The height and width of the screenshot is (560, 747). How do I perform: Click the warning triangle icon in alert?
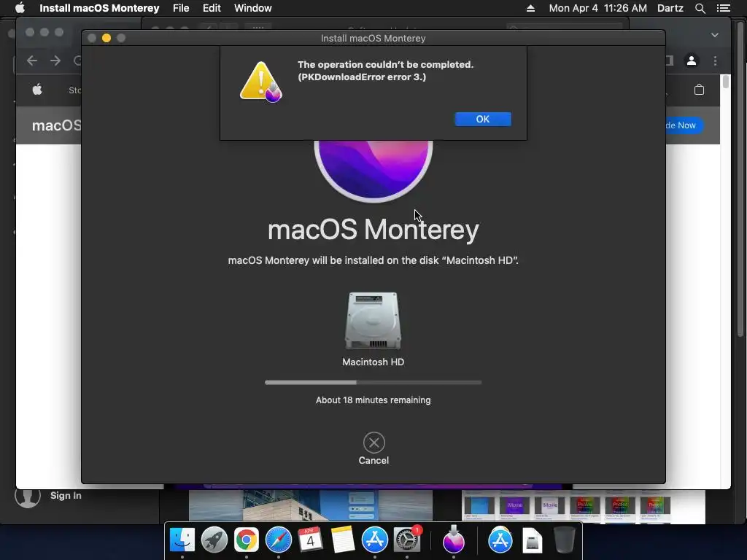(260, 82)
